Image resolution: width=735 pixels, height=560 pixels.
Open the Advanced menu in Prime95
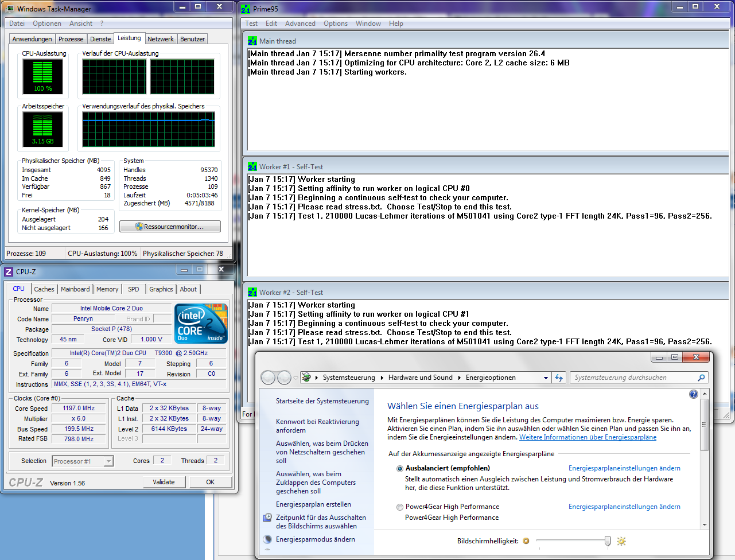pyautogui.click(x=300, y=24)
